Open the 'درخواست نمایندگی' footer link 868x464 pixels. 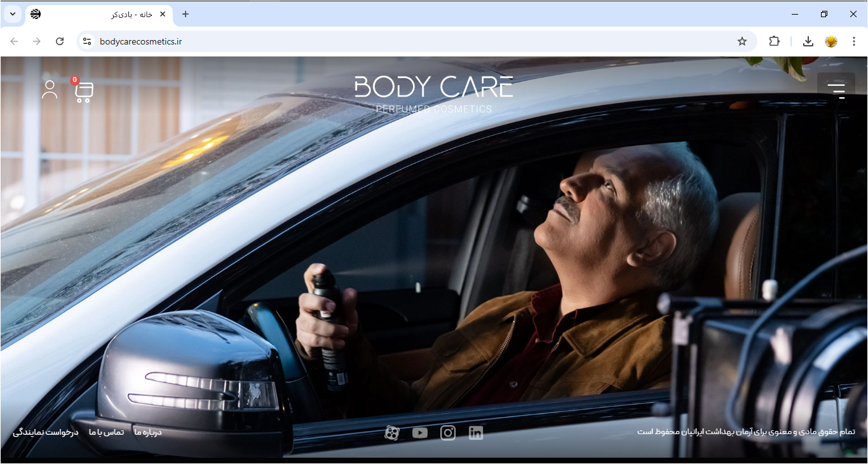point(46,432)
